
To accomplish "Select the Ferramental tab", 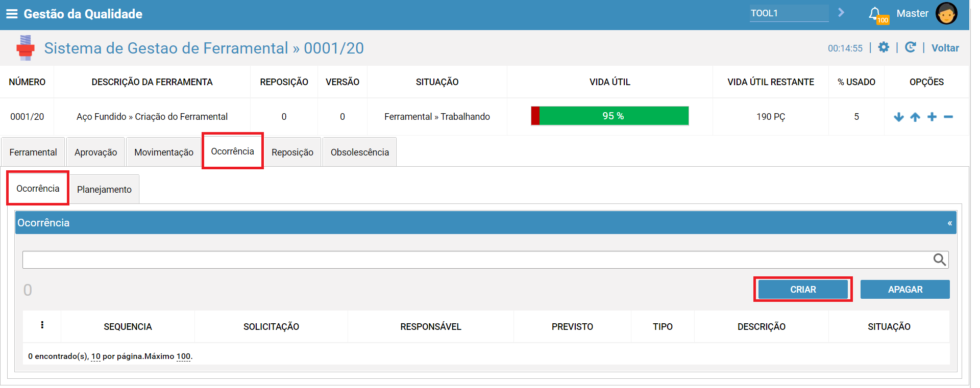I will click(x=33, y=152).
